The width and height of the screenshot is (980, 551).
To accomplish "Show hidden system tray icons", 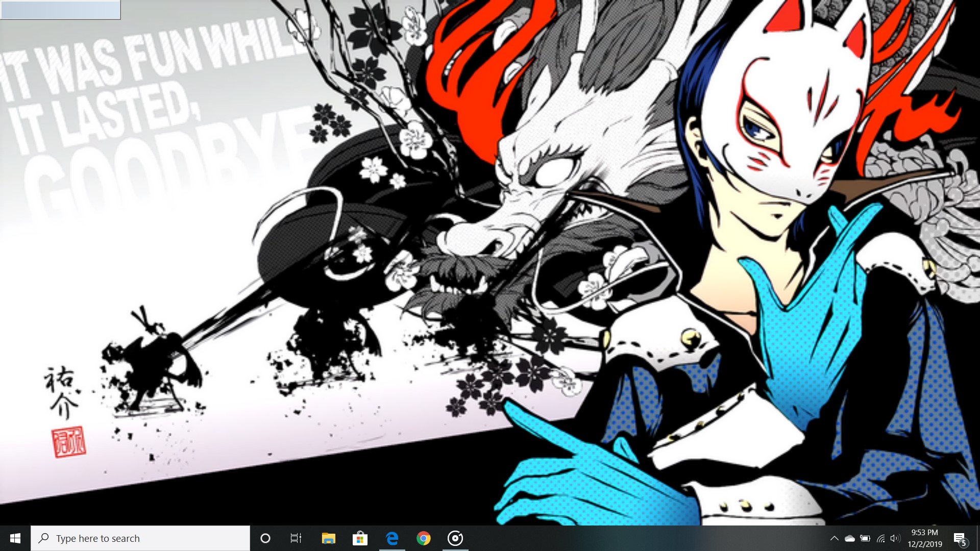I will [835, 538].
